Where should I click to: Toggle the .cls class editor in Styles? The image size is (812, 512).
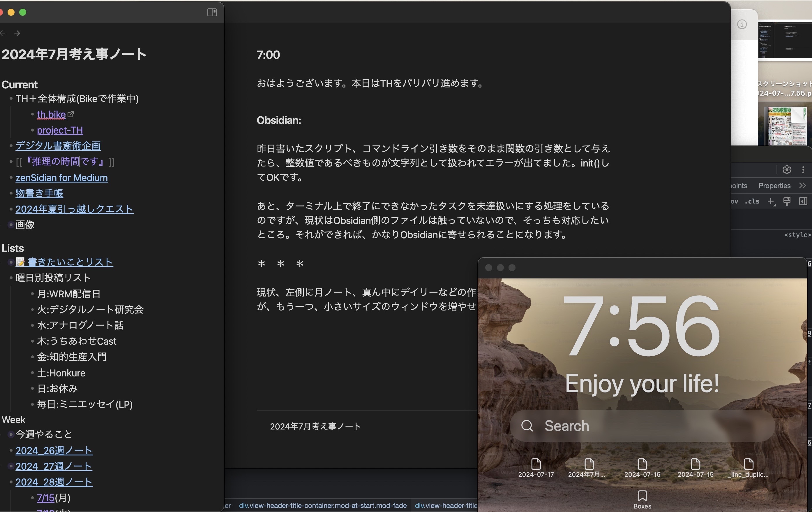(x=752, y=201)
